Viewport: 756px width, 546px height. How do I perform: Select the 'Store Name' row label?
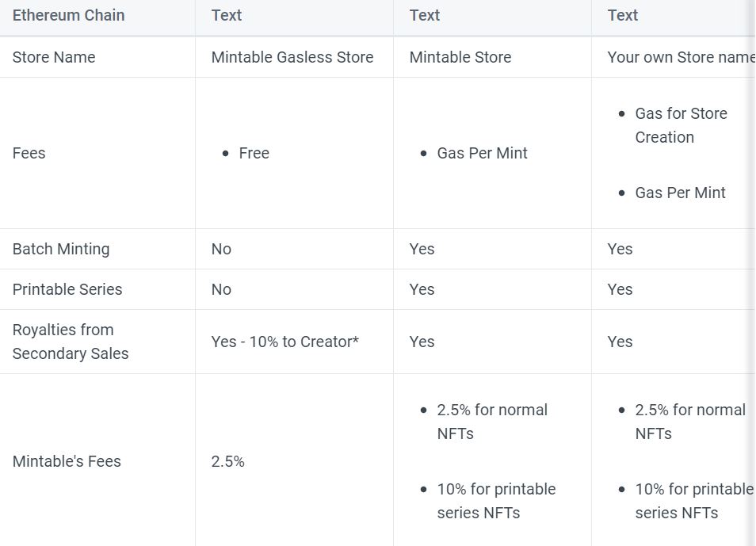coord(54,57)
